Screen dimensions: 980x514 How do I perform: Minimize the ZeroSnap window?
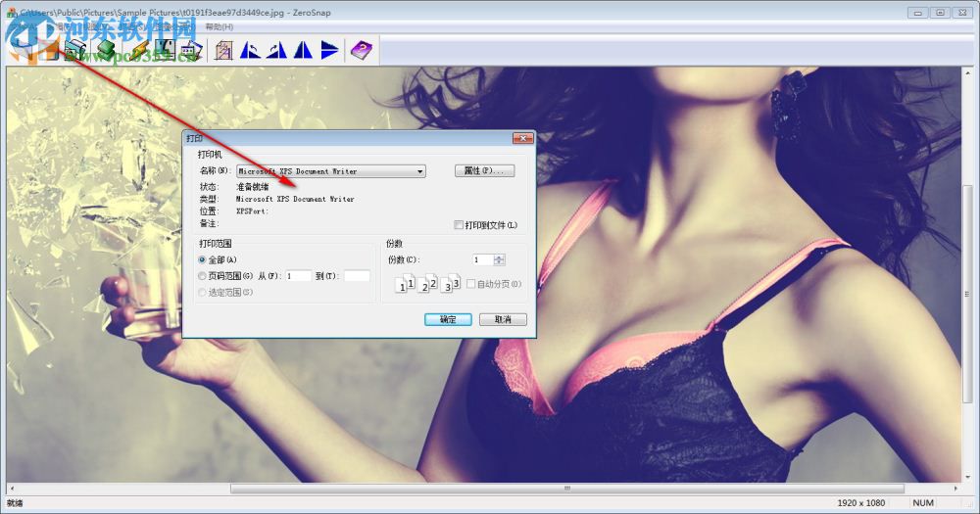(x=917, y=12)
